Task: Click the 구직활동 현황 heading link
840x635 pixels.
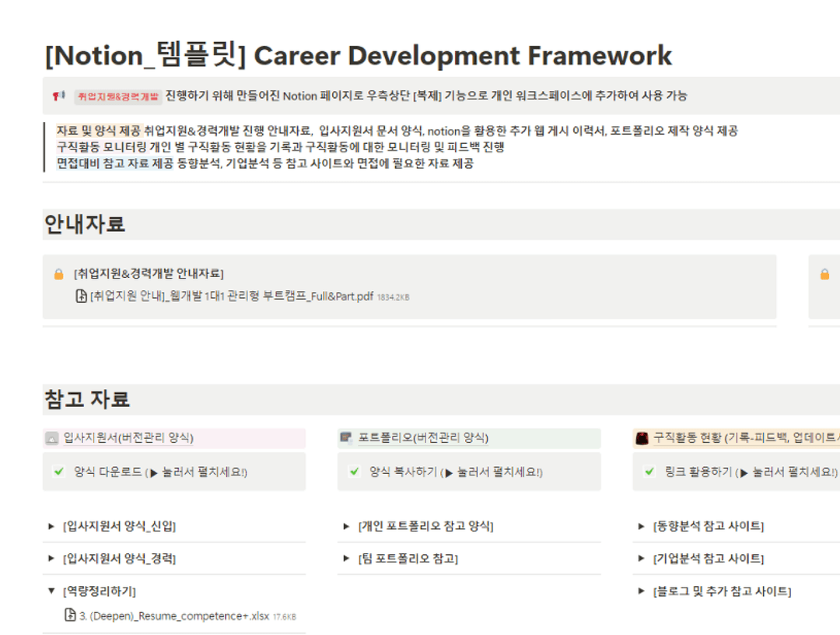Action: (x=746, y=438)
